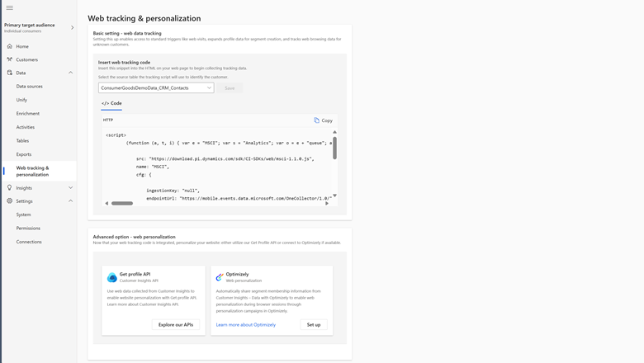Expand the Primary target audience switcher
This screenshot has width=644, height=363.
[x=73, y=27]
